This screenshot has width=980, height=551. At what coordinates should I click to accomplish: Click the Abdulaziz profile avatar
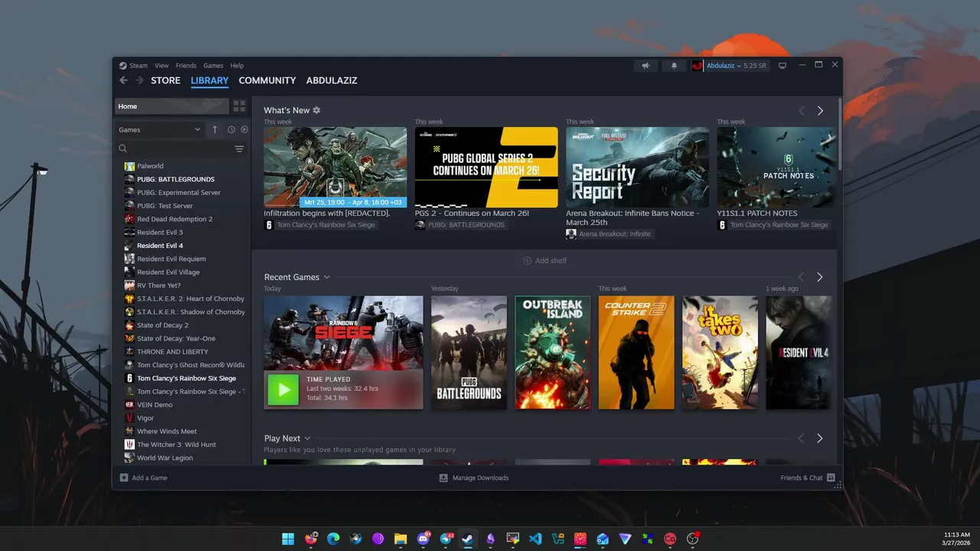697,66
